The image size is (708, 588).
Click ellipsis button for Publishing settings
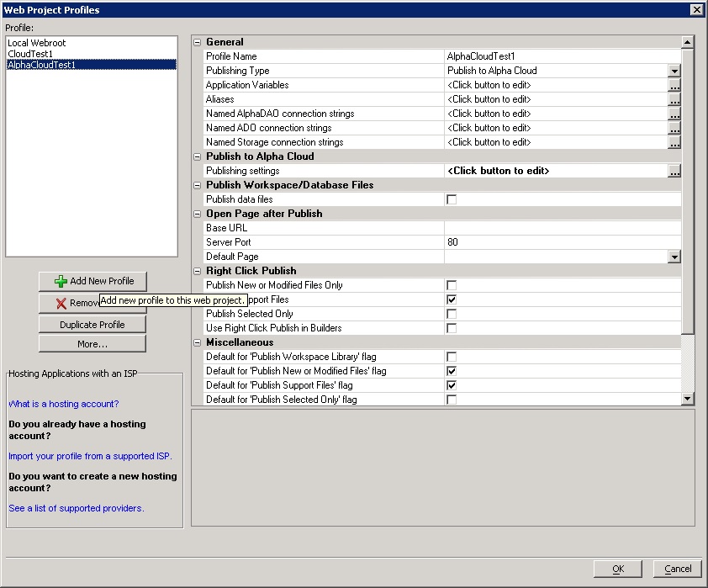[674, 171]
